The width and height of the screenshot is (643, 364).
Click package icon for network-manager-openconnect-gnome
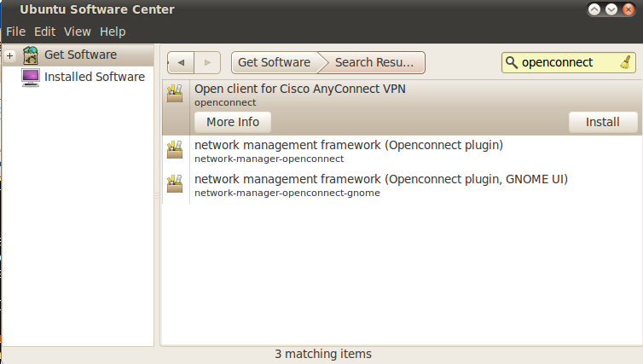[x=175, y=183]
